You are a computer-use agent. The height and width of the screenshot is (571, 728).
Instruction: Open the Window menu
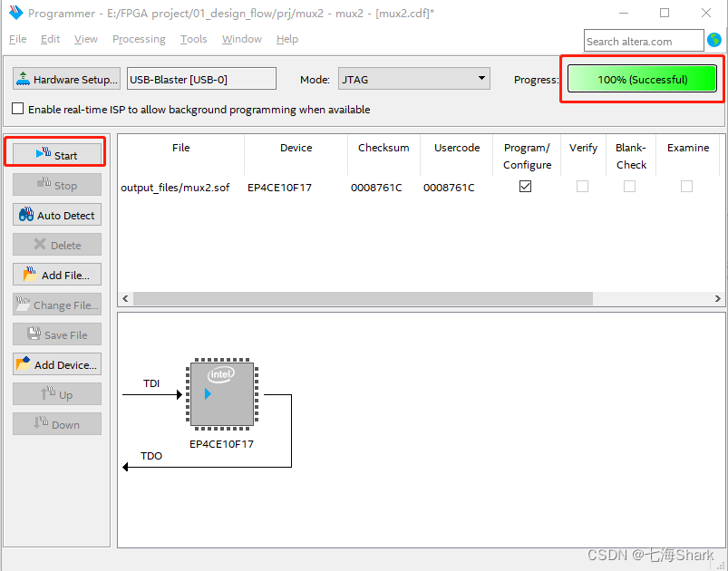[242, 39]
